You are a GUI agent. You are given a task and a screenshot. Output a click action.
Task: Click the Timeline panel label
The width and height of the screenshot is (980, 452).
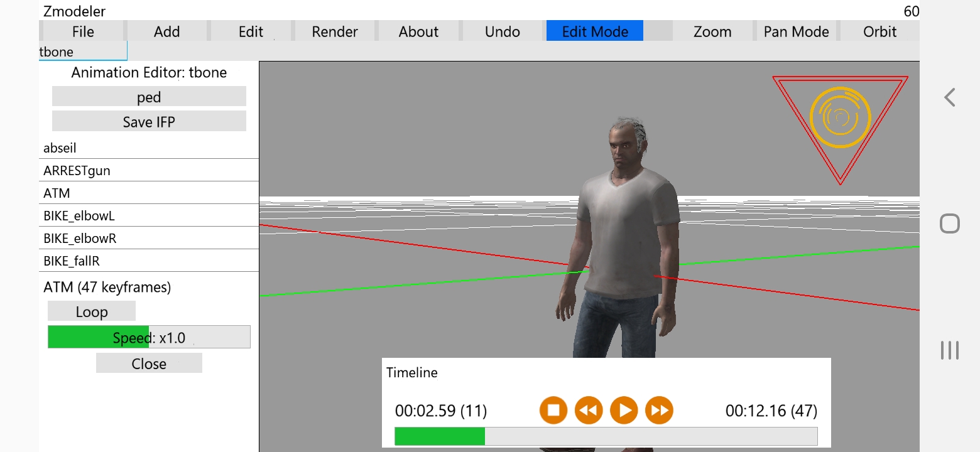click(411, 372)
